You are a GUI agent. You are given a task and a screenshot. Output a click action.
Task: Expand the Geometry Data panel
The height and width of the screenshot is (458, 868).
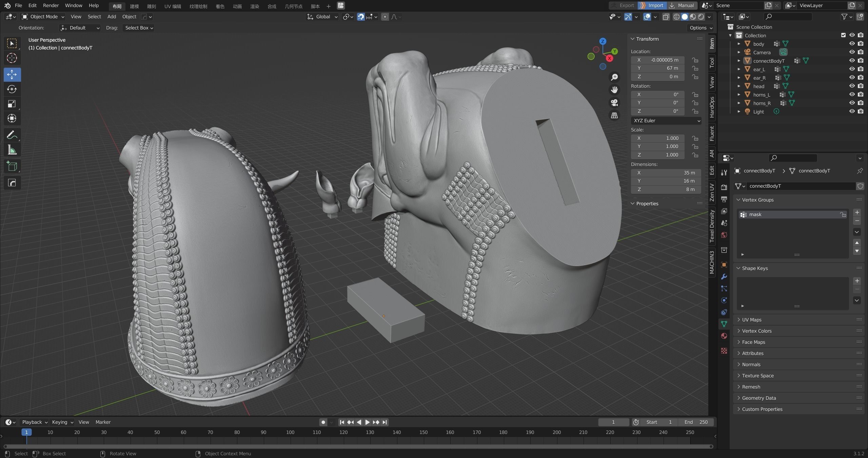(x=798, y=398)
